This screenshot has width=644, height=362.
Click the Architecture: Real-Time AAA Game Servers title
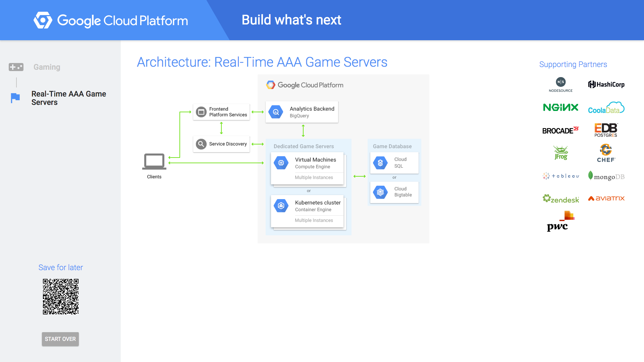click(262, 62)
